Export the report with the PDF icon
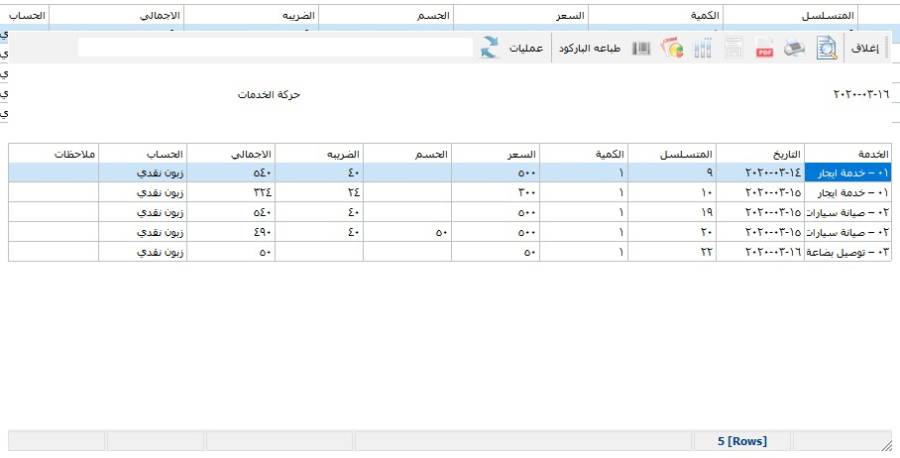 pyautogui.click(x=764, y=49)
